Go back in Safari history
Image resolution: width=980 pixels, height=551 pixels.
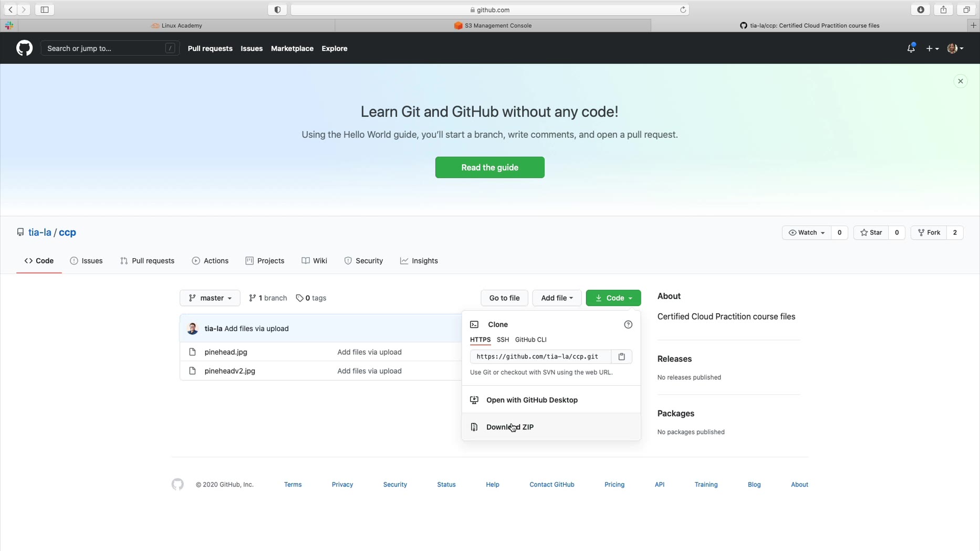pyautogui.click(x=11, y=9)
